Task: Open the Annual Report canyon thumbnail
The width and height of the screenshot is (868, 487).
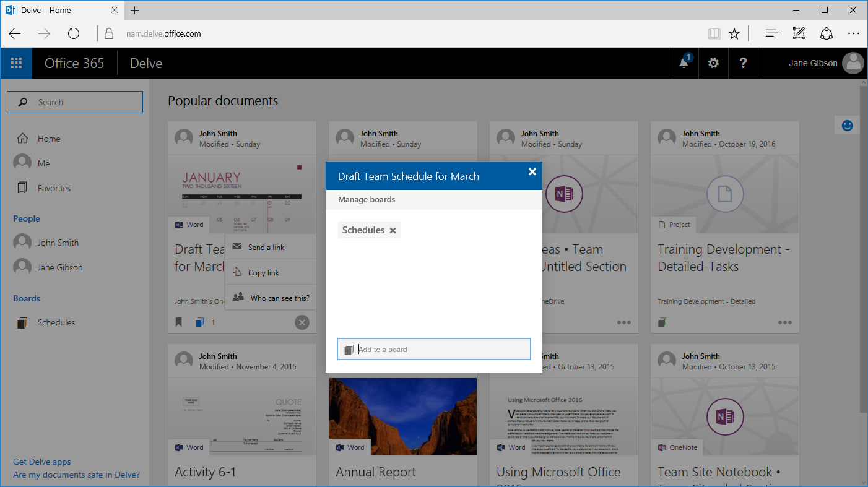Action: pyautogui.click(x=403, y=416)
